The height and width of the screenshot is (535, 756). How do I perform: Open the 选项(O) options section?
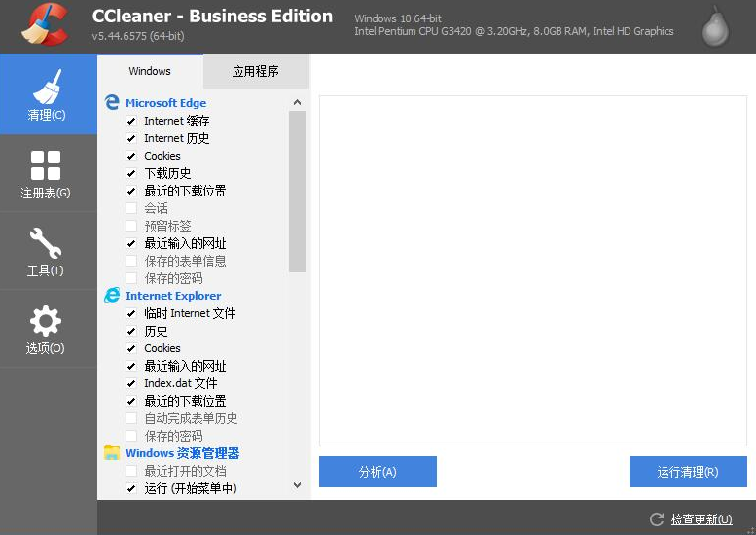pos(49,329)
